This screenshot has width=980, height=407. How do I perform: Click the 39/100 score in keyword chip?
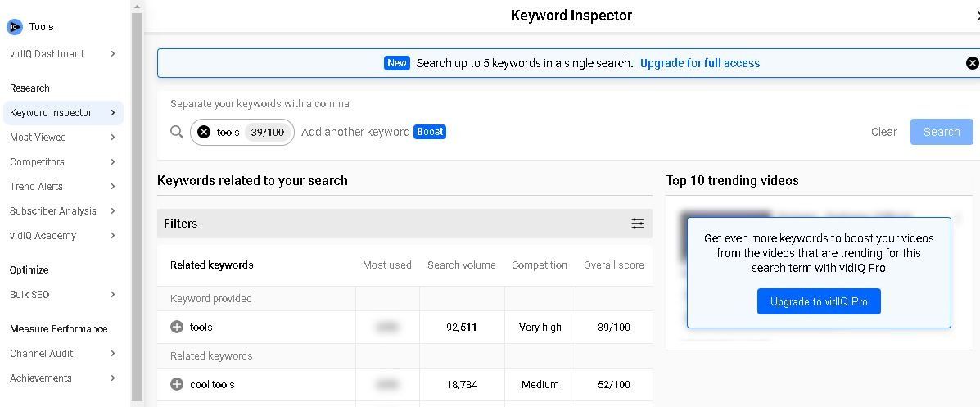[x=267, y=132]
